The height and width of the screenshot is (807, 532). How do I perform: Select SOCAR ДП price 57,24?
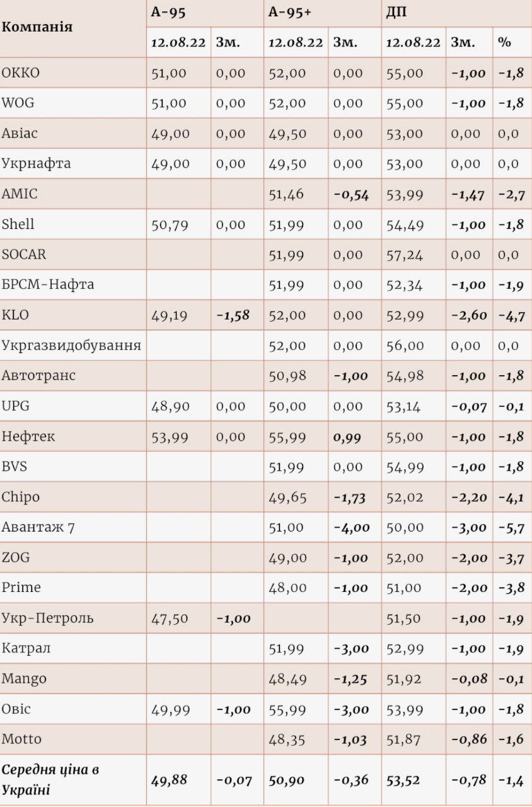(x=405, y=255)
